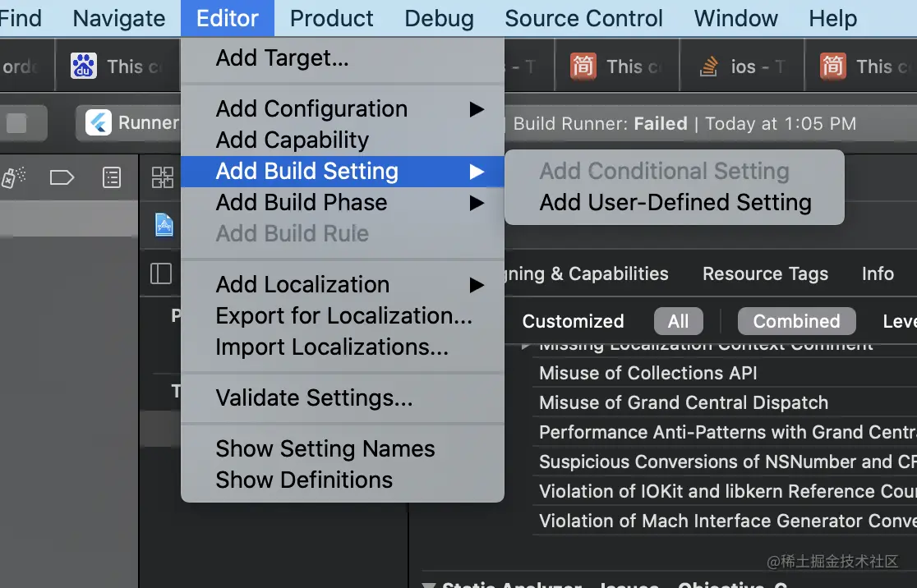Expand the Add Configuration submenu arrow

477,109
